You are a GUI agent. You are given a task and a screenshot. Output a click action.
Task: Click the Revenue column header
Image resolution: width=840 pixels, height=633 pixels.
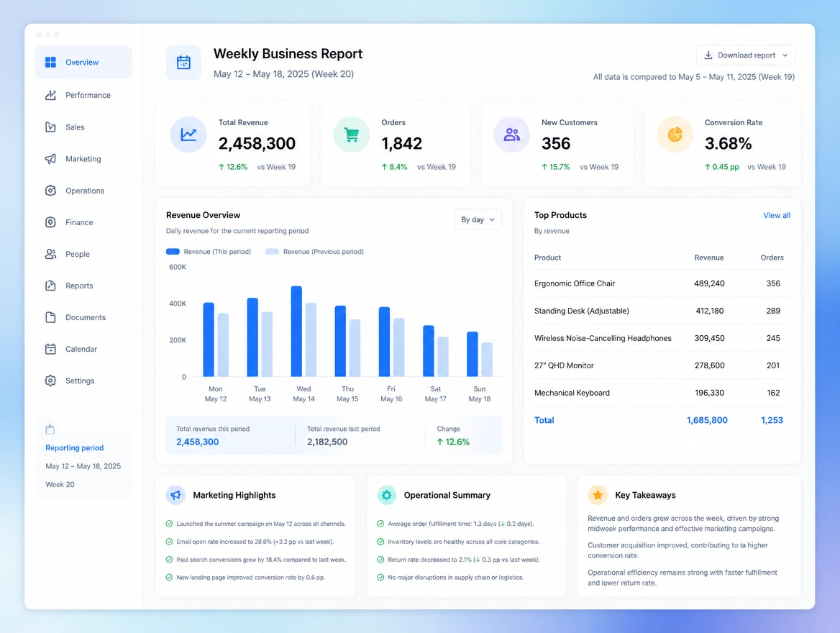tap(709, 258)
